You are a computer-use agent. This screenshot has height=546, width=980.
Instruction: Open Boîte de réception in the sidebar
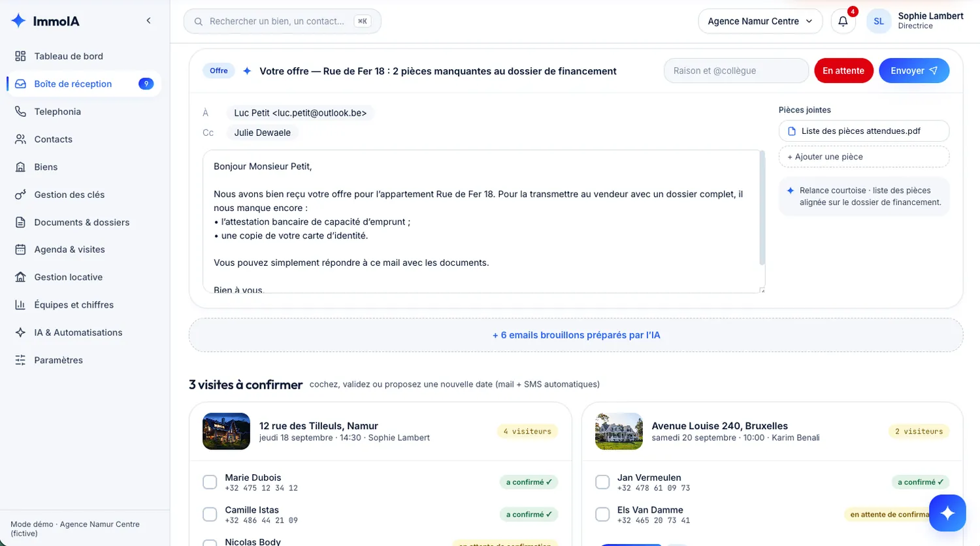pos(84,84)
